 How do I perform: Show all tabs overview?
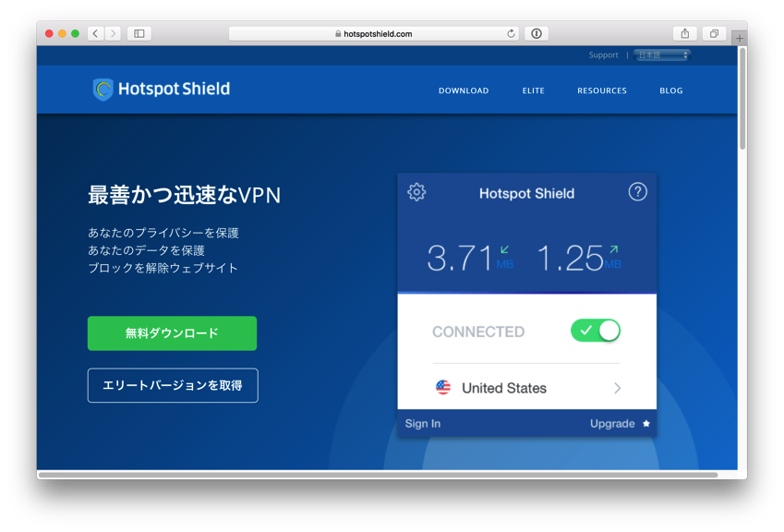[x=714, y=33]
